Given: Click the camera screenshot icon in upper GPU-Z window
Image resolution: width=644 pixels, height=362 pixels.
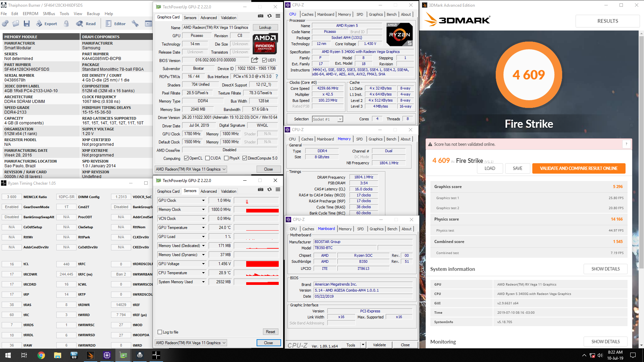Looking at the screenshot, I should click(261, 16).
